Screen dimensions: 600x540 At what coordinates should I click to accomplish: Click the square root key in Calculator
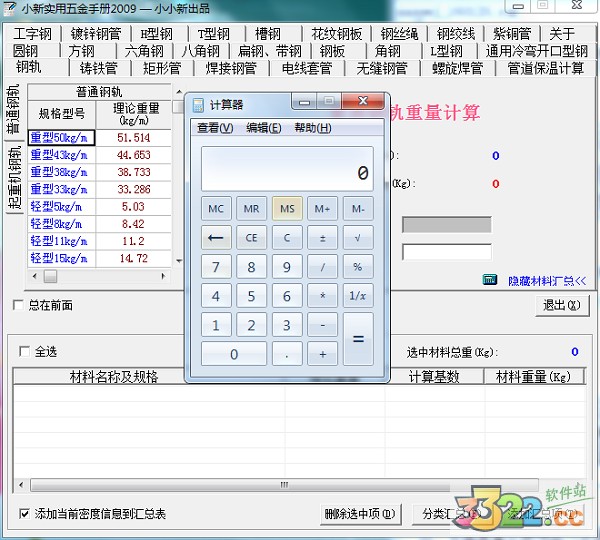(x=358, y=238)
